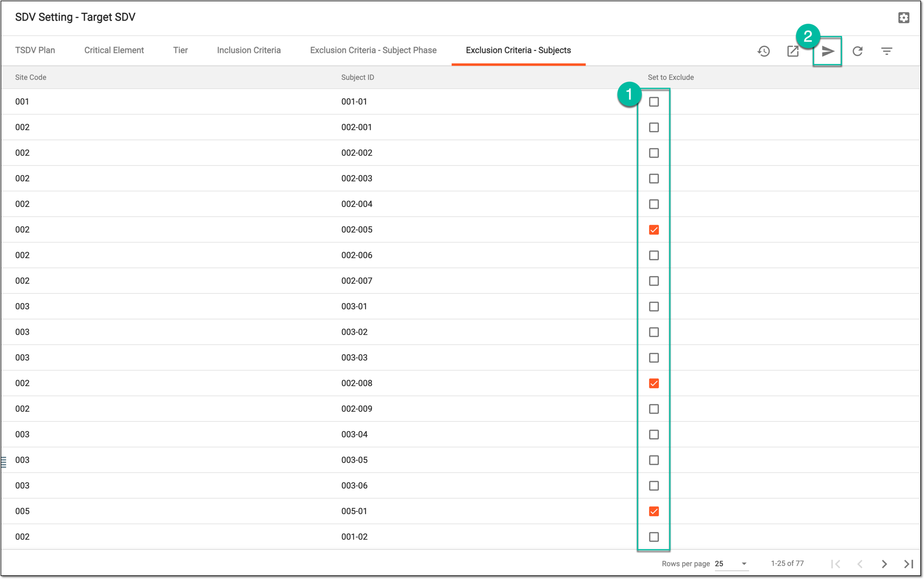Screen dimensions: 924x579
Task: Select the Tier tab
Action: pos(180,50)
